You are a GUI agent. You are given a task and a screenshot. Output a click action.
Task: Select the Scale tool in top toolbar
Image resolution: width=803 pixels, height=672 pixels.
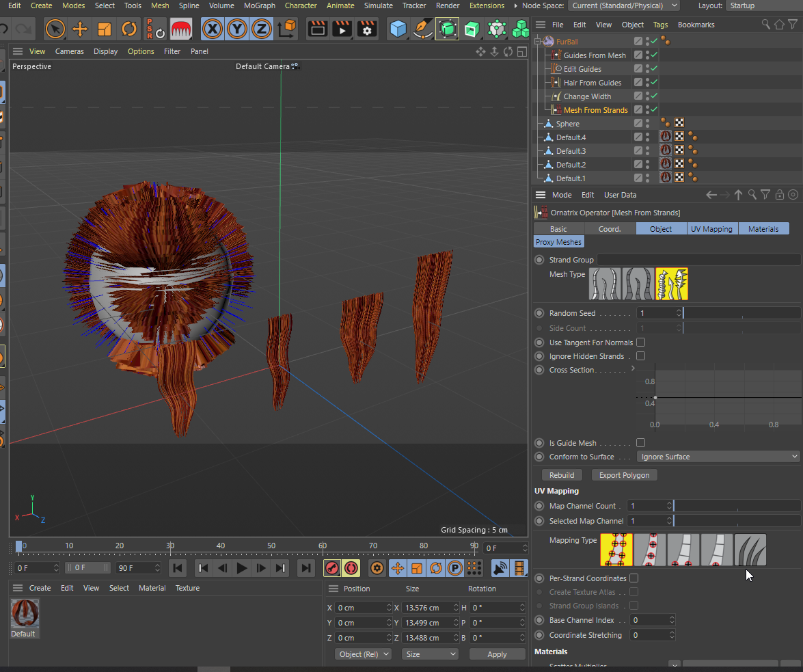click(x=105, y=29)
